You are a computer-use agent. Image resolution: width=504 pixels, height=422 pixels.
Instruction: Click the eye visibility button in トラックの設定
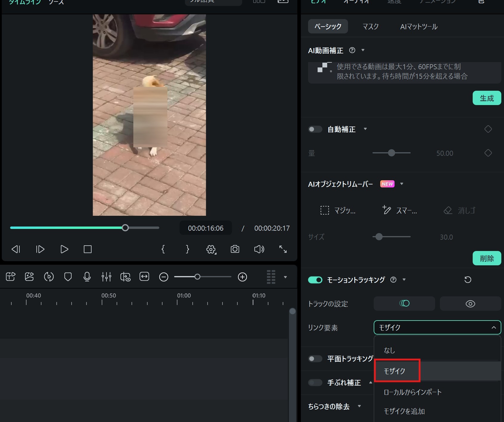(471, 304)
